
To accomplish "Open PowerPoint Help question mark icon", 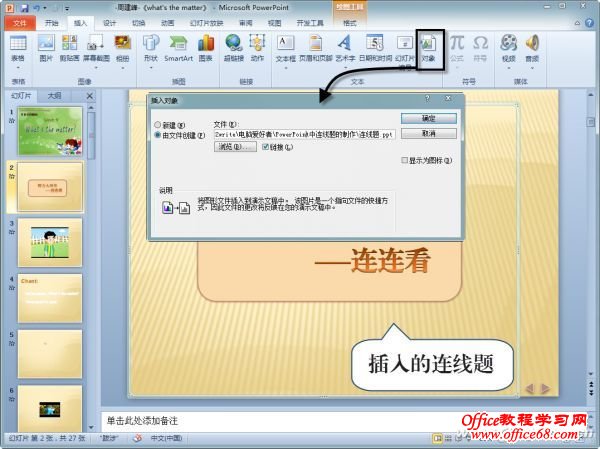I will pyautogui.click(x=589, y=23).
